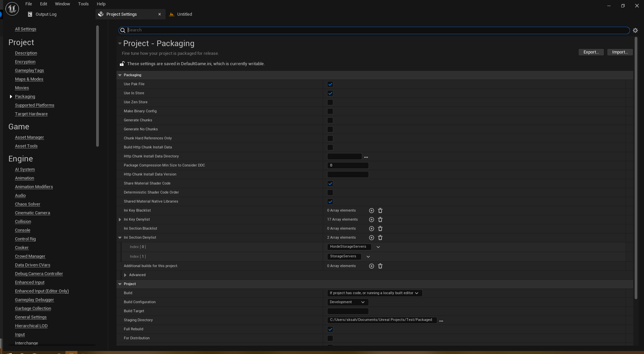
Task: Open Enhanced Input settings
Action: [x=30, y=282]
